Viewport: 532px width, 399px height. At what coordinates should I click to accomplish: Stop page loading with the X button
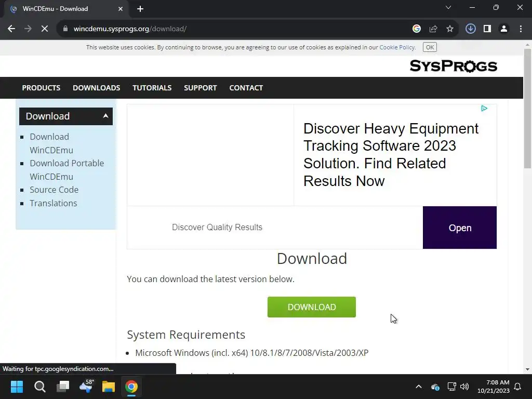[x=45, y=29]
